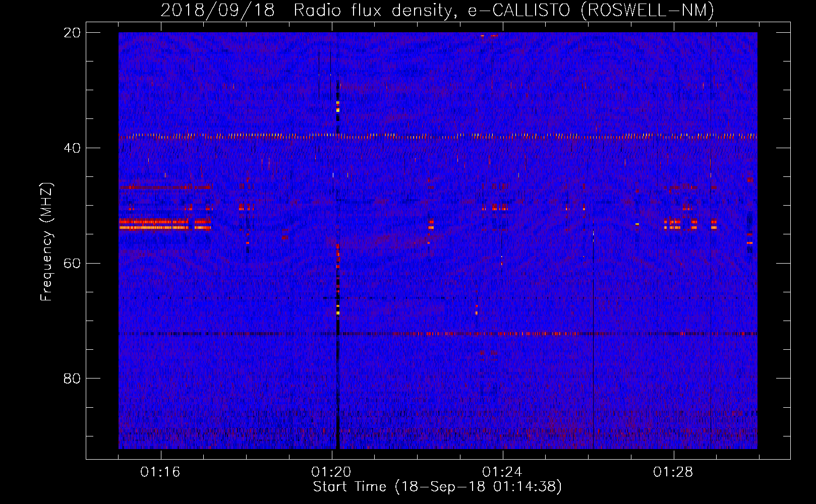816x504 pixels.
Task: Click the 'Frequency (MHZ)' y-axis label
Action: (x=46, y=242)
